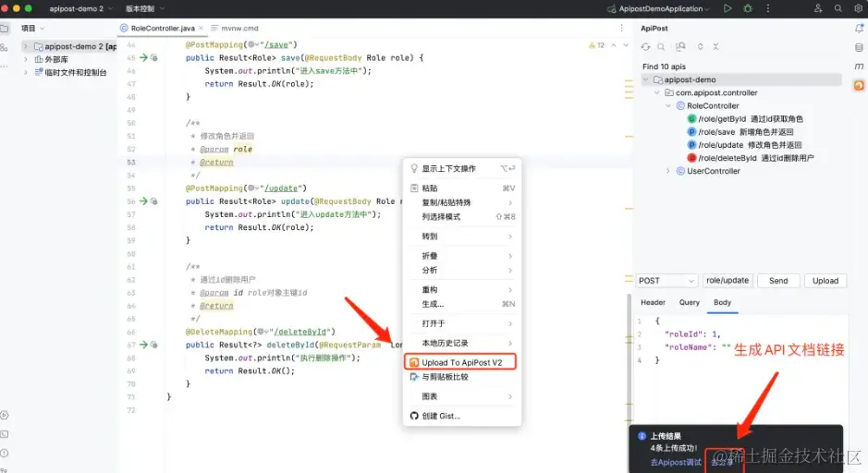Open the 重构 submenu in the context menu
Image resolution: width=868 pixels, height=473 pixels.
click(x=462, y=290)
